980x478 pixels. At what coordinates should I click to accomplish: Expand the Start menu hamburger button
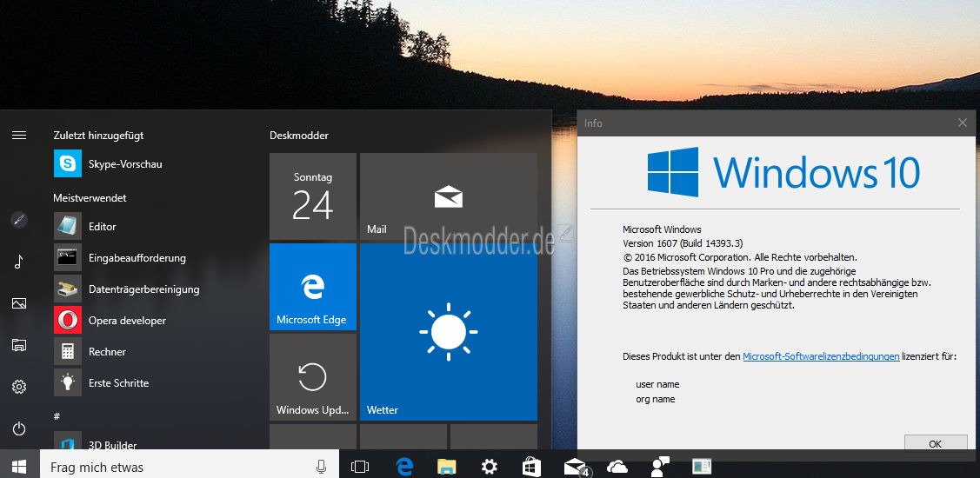click(x=19, y=135)
